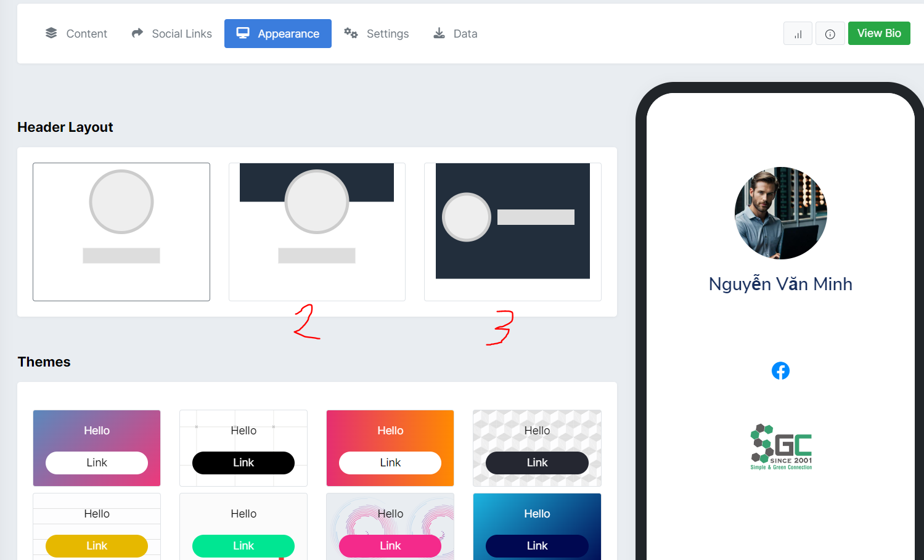Pick the gray cube pattern theme
Screen dimensions: 924x560
pos(537,448)
